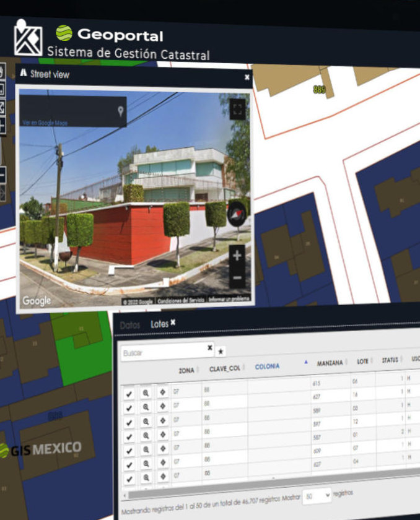Click the Sistema de Gestión Catastral title

click(128, 53)
